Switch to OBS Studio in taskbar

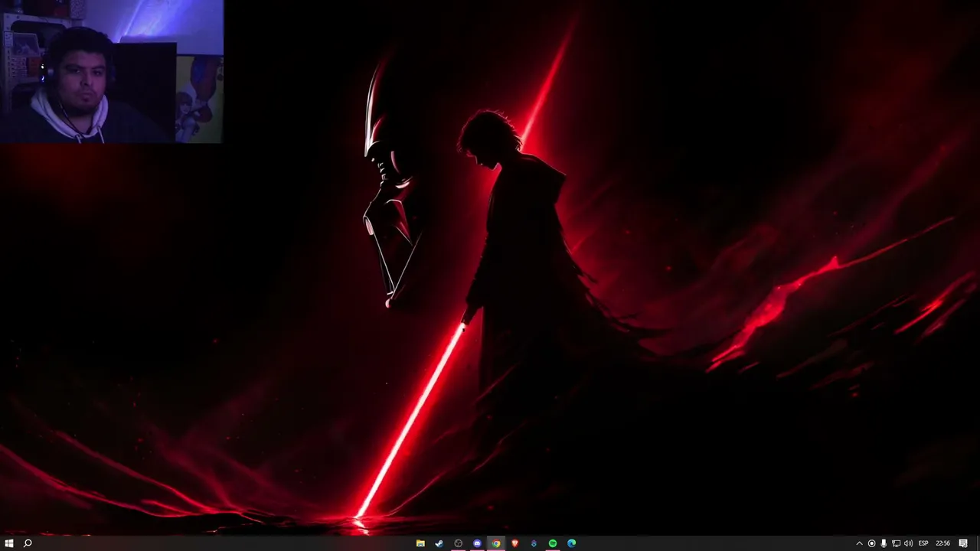click(458, 543)
